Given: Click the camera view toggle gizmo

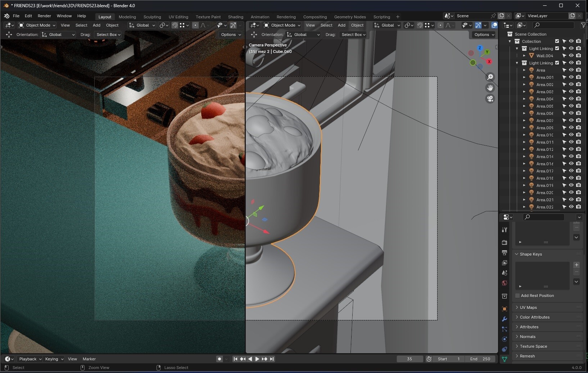Looking at the screenshot, I should click(x=490, y=99).
